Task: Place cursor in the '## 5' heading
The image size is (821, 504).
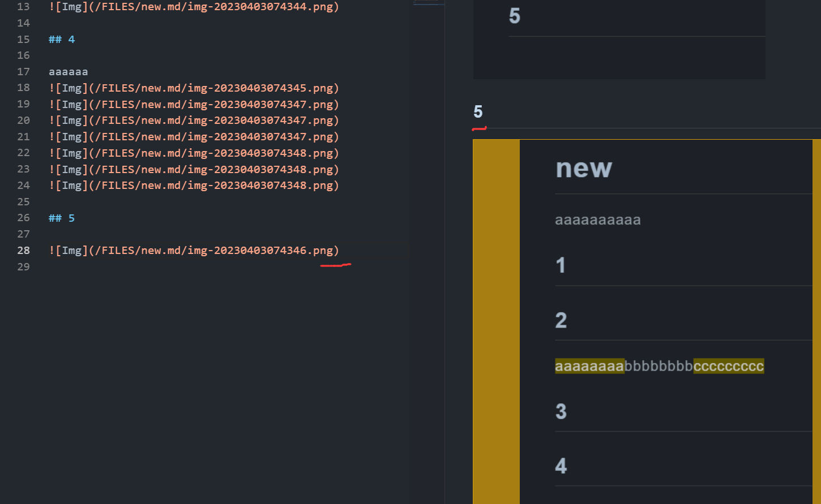Action: click(61, 218)
